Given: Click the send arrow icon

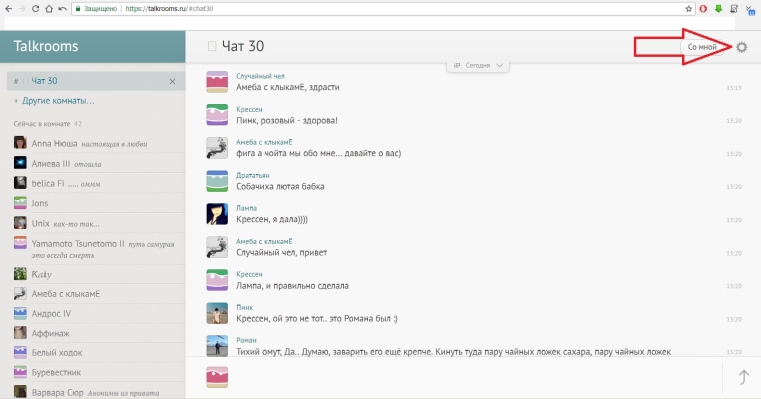Looking at the screenshot, I should [x=744, y=377].
